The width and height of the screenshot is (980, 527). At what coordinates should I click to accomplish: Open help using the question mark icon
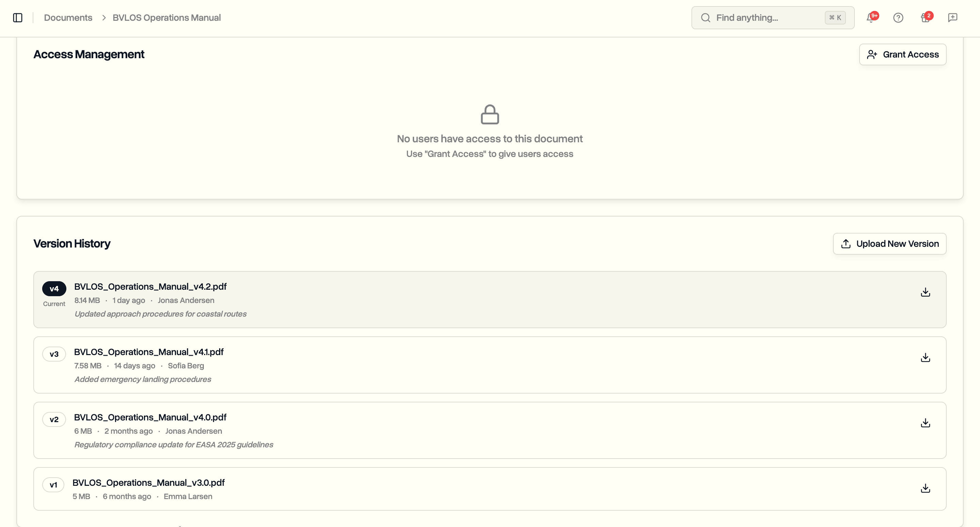point(898,17)
